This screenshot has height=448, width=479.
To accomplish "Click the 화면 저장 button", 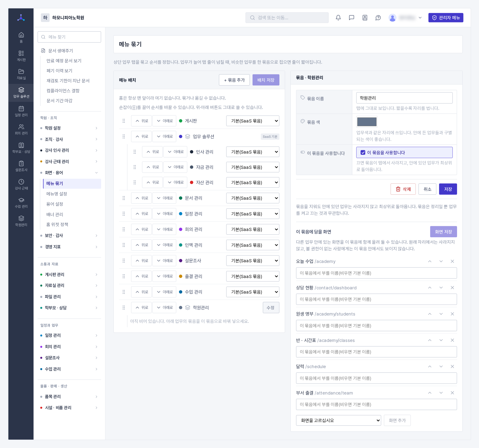I will click(443, 232).
